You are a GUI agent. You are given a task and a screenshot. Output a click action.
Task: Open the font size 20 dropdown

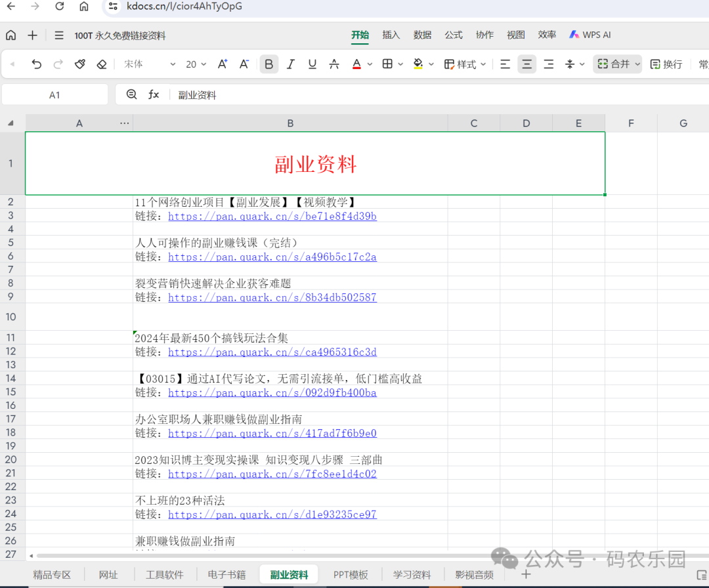click(196, 64)
